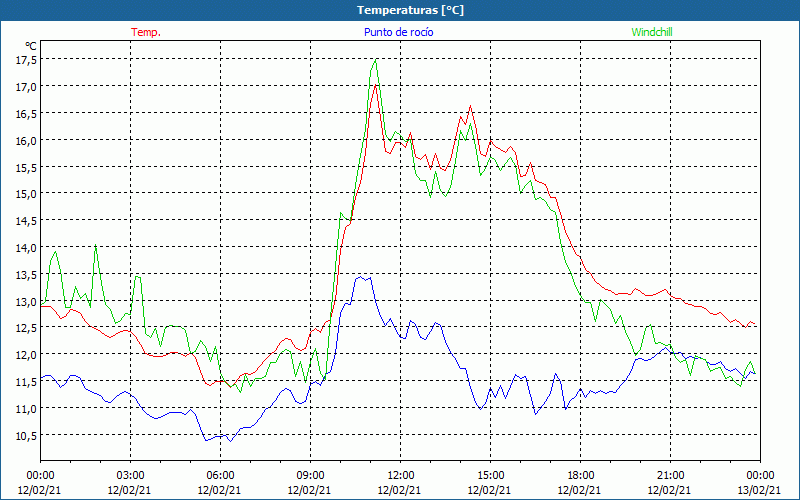Click the 12:00 time axis label
800x500 pixels.
click(x=400, y=476)
